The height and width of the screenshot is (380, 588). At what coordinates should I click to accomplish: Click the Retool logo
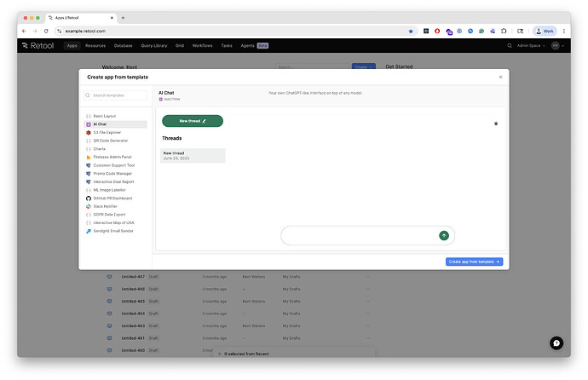point(37,46)
